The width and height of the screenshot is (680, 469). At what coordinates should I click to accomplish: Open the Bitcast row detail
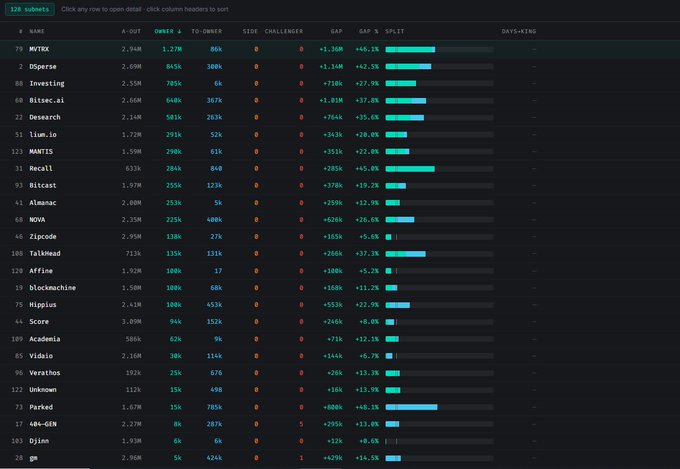pyautogui.click(x=340, y=185)
